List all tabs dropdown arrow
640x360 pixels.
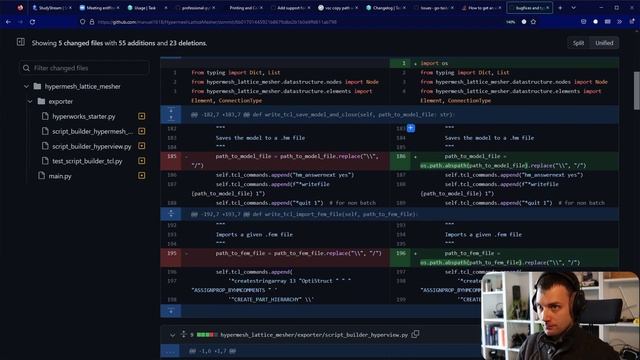pyautogui.click(x=573, y=8)
